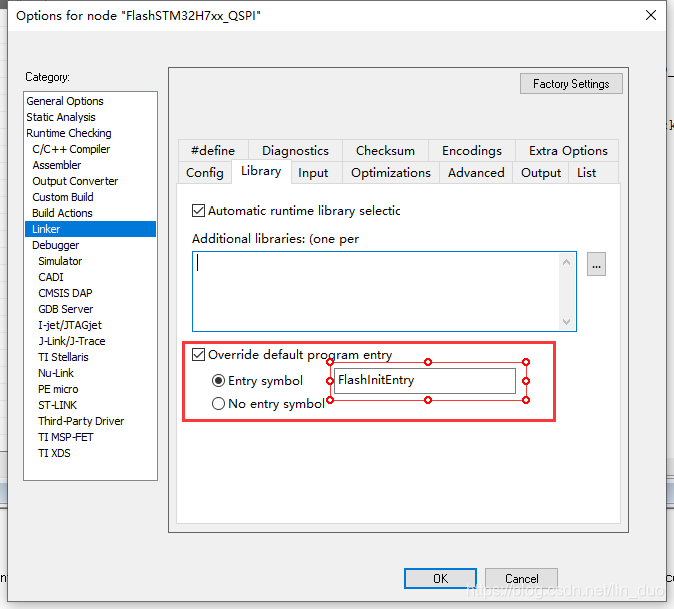This screenshot has width=674, height=609.
Task: Uncheck Override default program entry
Action: pyautogui.click(x=198, y=355)
